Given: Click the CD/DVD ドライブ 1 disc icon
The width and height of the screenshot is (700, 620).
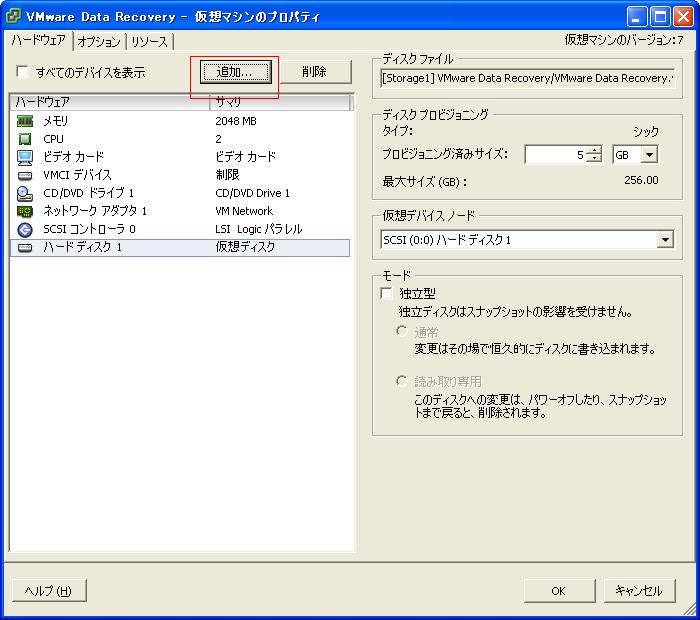Looking at the screenshot, I should coord(25,193).
